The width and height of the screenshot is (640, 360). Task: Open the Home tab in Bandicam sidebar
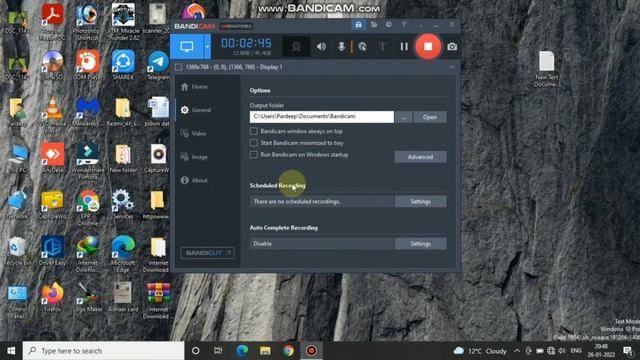[x=194, y=87]
